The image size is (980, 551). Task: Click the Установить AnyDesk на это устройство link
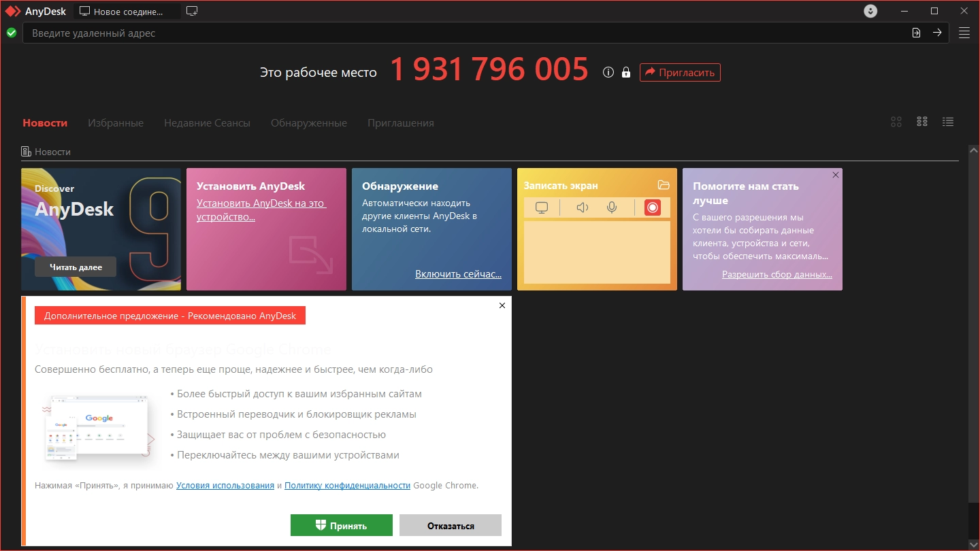click(261, 210)
